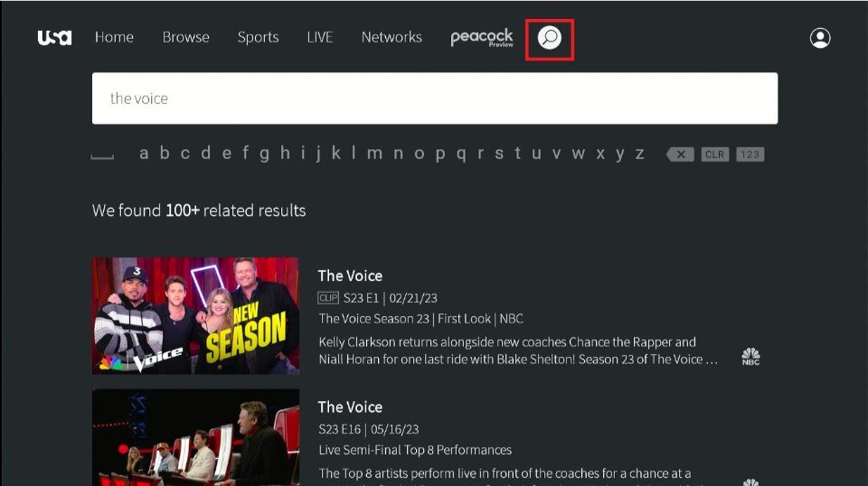This screenshot has width=868, height=486.
Task: Select letter o on keyboard
Action: pyautogui.click(x=419, y=154)
